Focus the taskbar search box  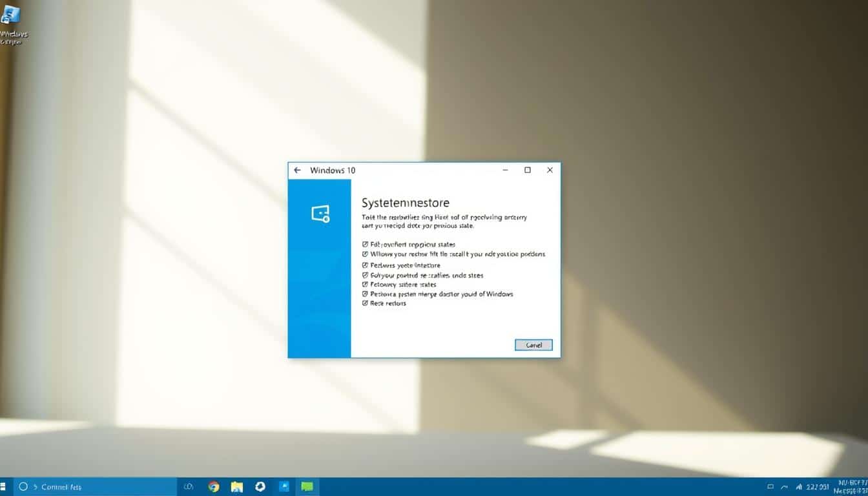(x=94, y=487)
